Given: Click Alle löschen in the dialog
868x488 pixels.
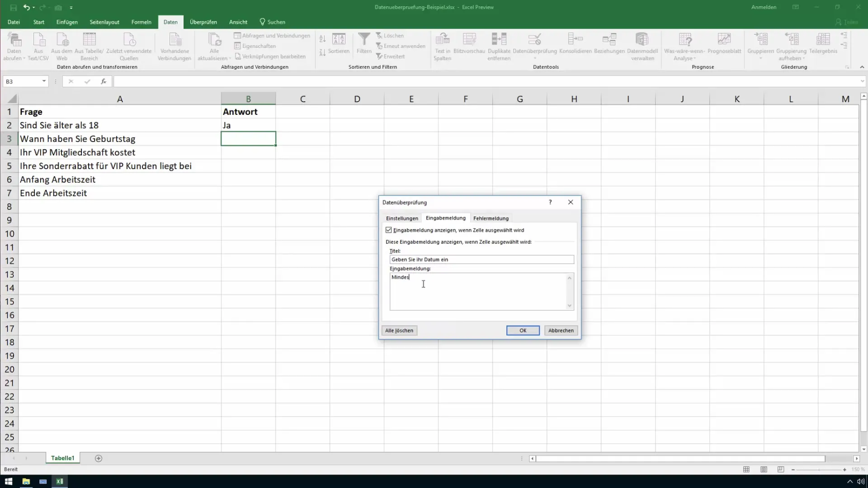Looking at the screenshot, I should 399,330.
